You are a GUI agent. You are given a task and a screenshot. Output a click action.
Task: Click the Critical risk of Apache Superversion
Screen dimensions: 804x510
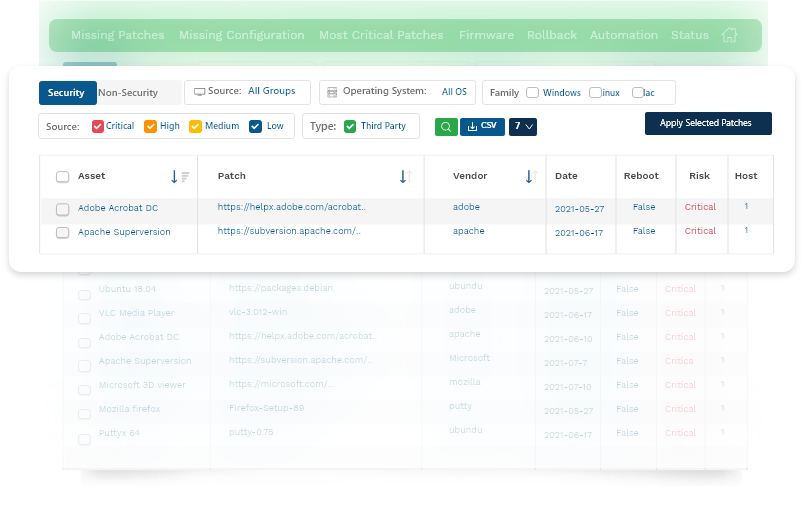click(700, 231)
